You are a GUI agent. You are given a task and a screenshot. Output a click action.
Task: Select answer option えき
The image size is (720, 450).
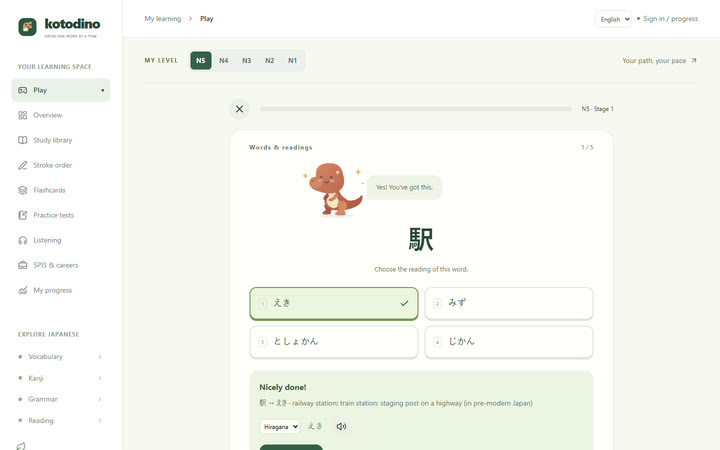[334, 304]
